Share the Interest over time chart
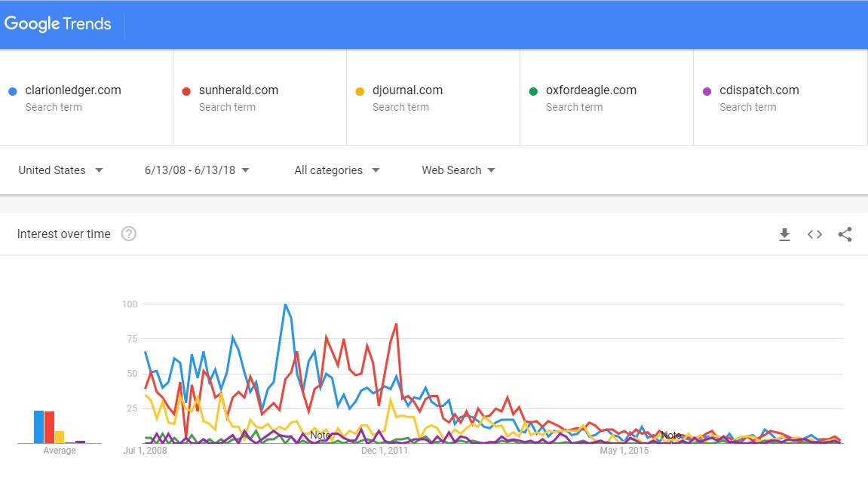This screenshot has width=868, height=477. pos(845,234)
